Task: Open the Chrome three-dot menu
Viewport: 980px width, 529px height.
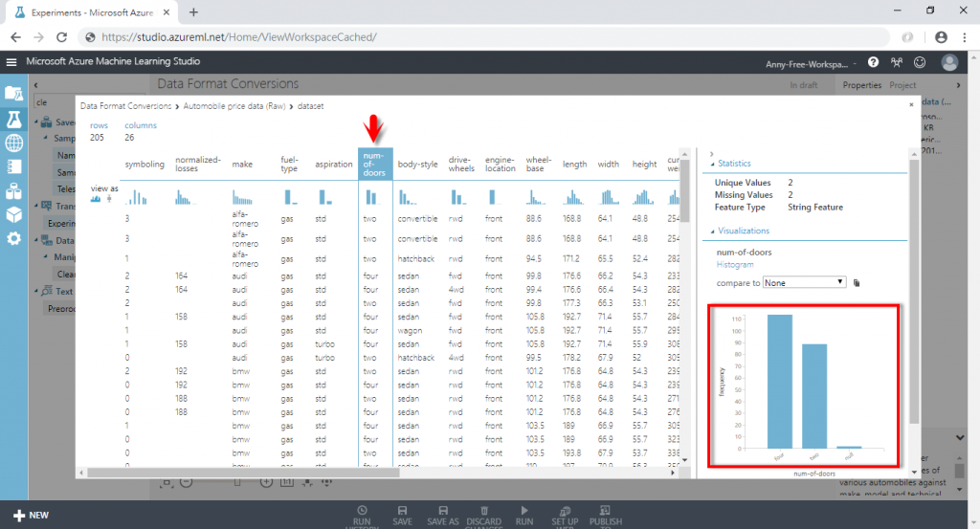Action: [965, 37]
